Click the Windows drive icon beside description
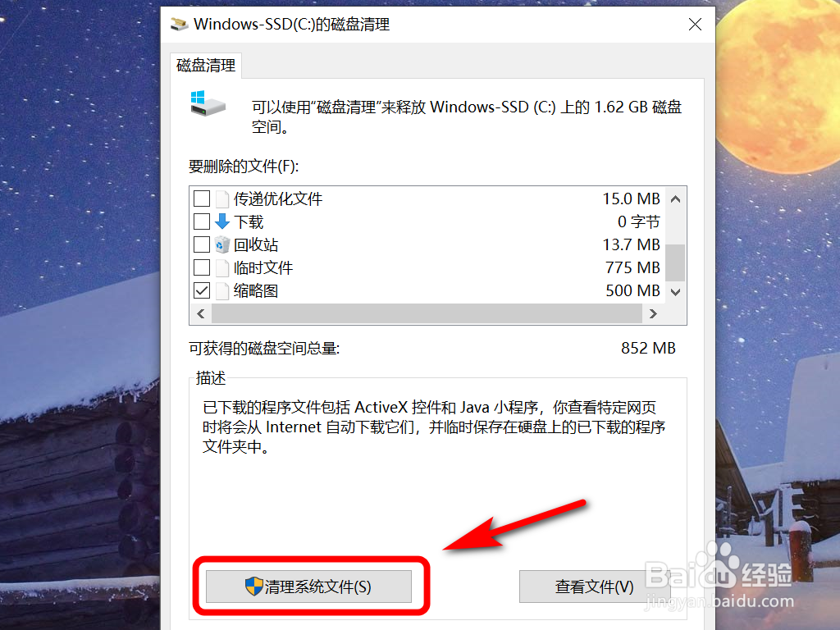This screenshot has height=630, width=840. click(208, 103)
